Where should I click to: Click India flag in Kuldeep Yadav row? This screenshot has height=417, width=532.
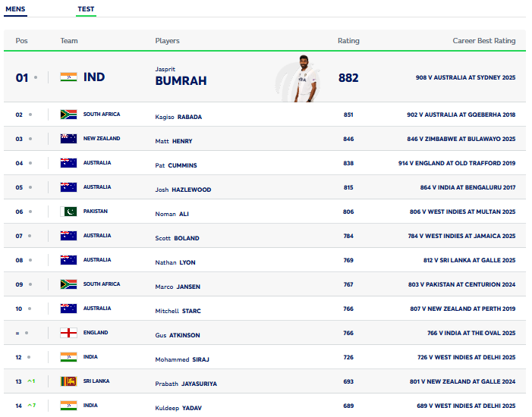pyautogui.click(x=68, y=406)
